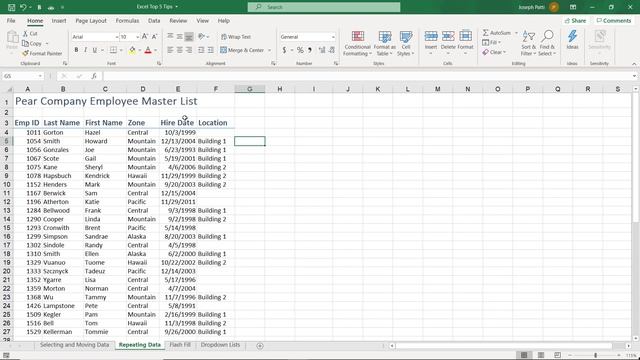640x360 pixels.
Task: Click the Save icon in title bar
Action: pyautogui.click(x=11, y=7)
